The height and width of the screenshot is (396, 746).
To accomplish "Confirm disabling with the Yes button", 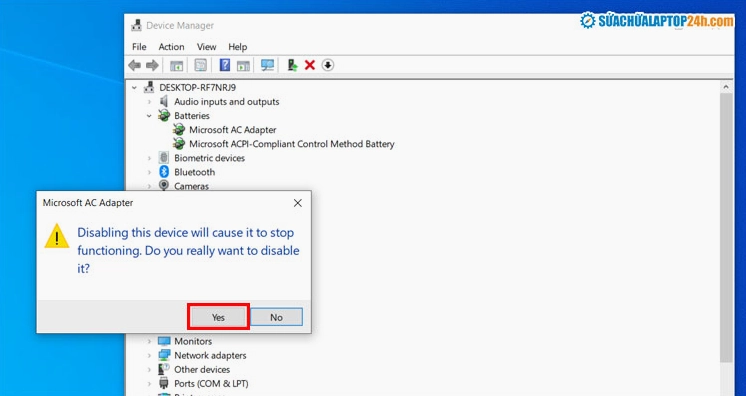I will pos(218,317).
